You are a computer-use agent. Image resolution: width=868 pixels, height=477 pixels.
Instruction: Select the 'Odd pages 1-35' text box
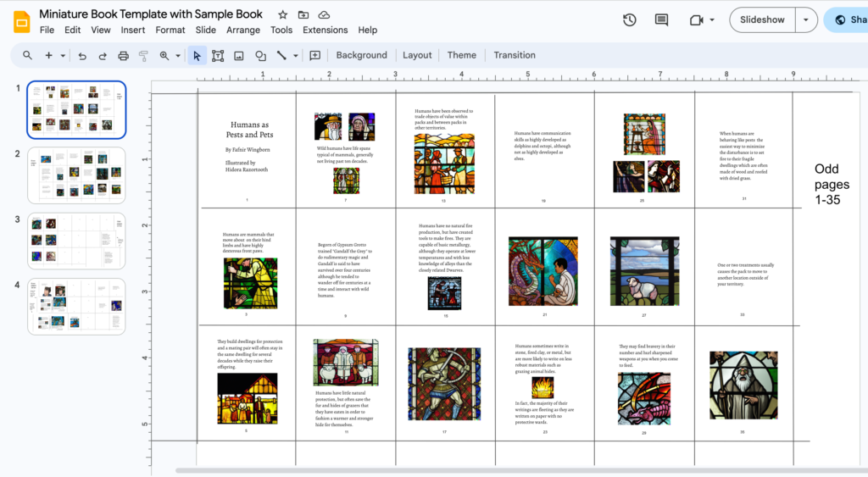(x=832, y=184)
